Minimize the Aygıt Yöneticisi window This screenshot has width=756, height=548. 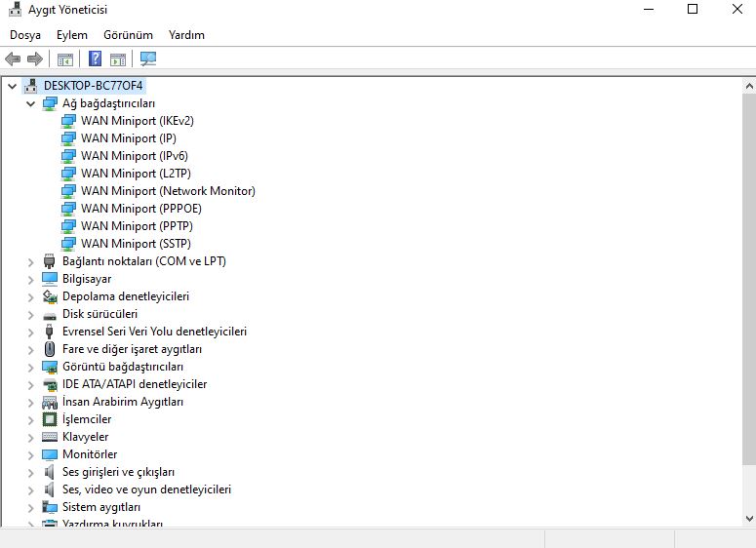pyautogui.click(x=649, y=9)
